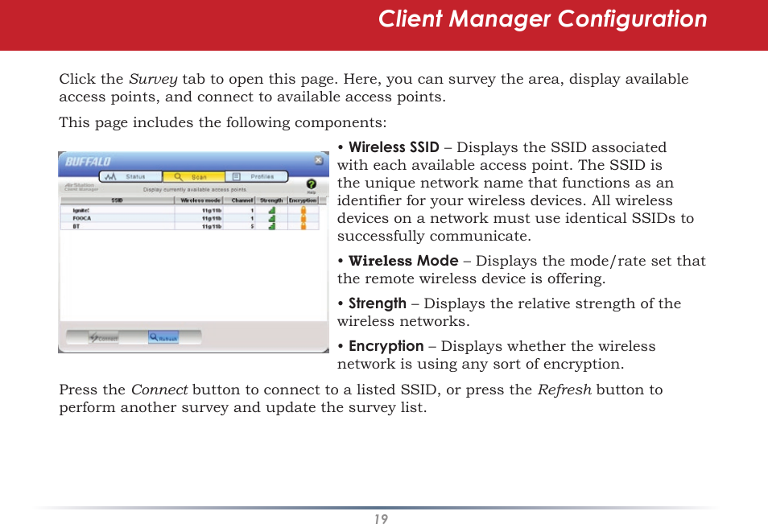Open the Status tab

(130, 176)
